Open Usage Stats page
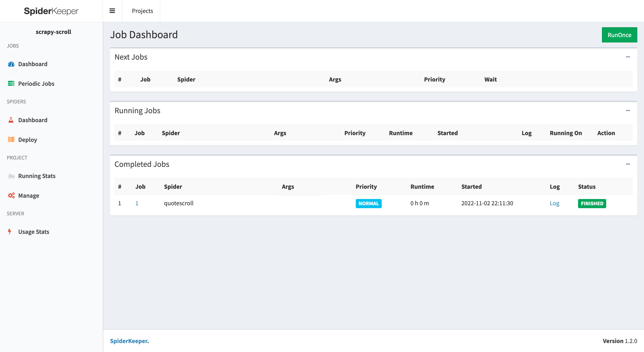The height and width of the screenshot is (352, 644). coord(34,232)
